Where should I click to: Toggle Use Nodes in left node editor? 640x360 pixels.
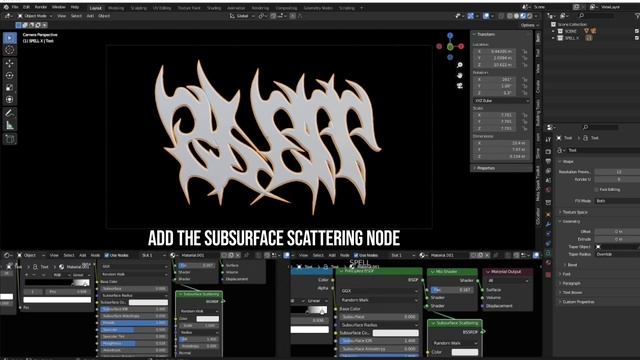(x=107, y=256)
